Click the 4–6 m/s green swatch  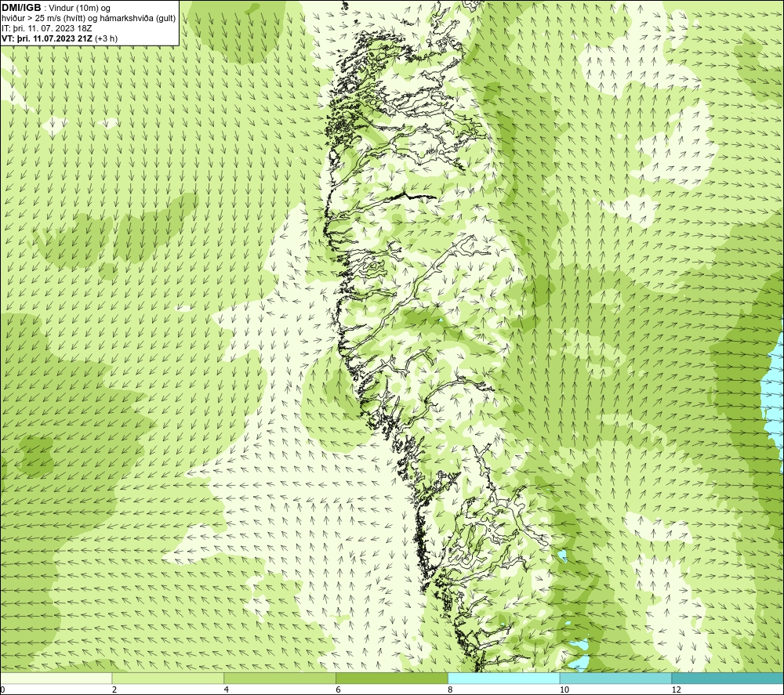[280, 679]
